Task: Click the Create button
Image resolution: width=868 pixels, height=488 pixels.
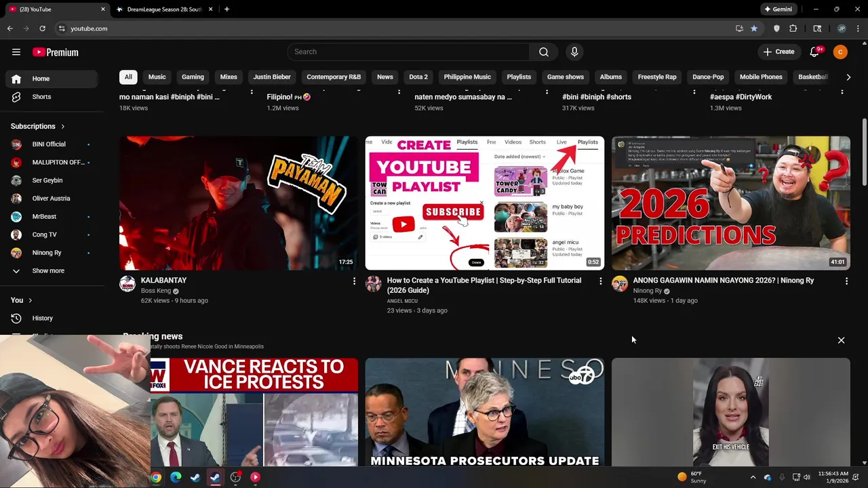Action: coord(778,52)
